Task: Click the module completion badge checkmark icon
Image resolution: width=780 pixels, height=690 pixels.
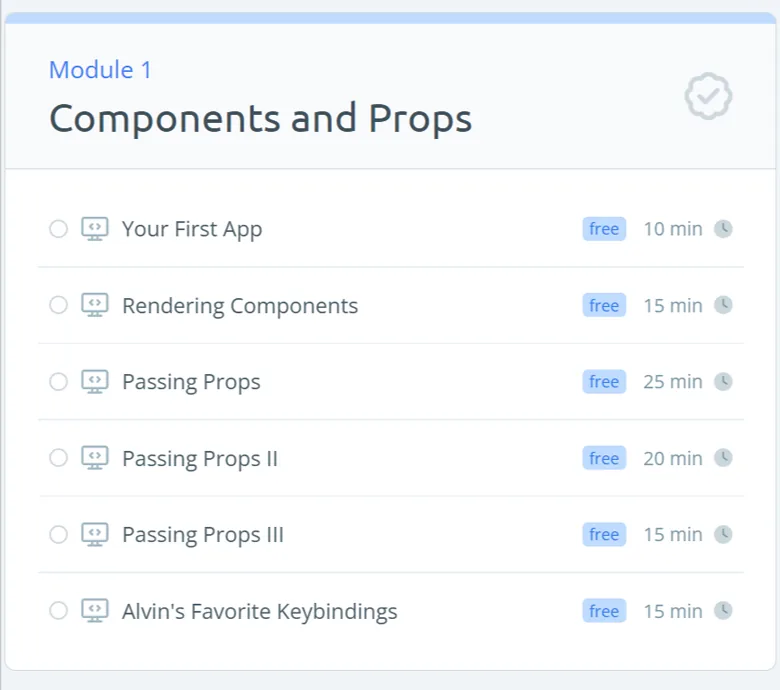Action: point(708,96)
